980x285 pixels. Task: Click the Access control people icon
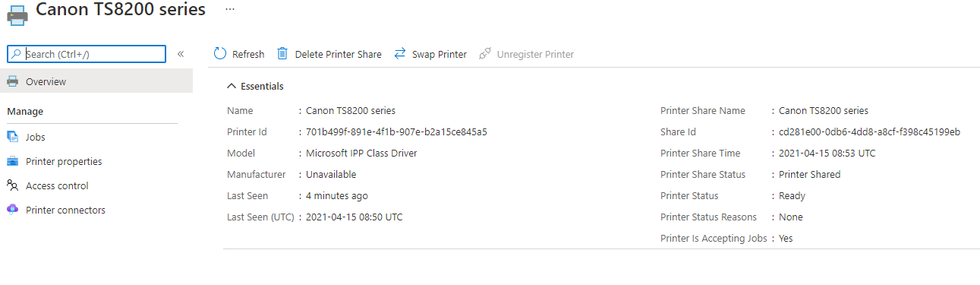12,185
